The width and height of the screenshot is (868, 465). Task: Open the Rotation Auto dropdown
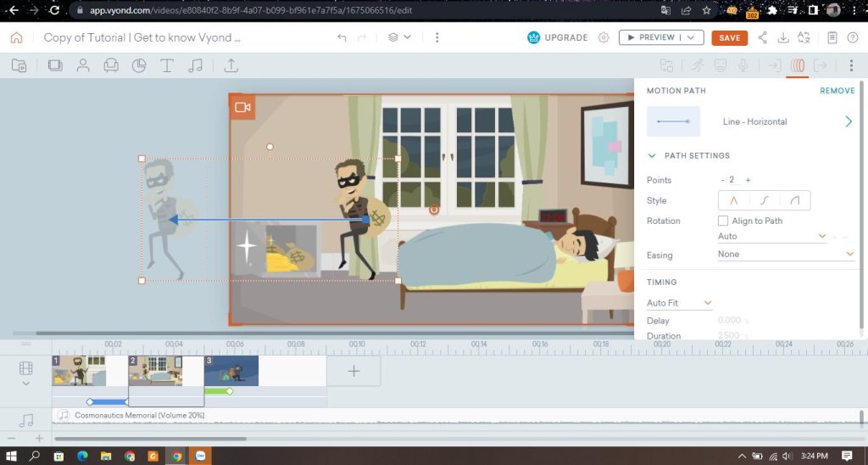pos(771,236)
